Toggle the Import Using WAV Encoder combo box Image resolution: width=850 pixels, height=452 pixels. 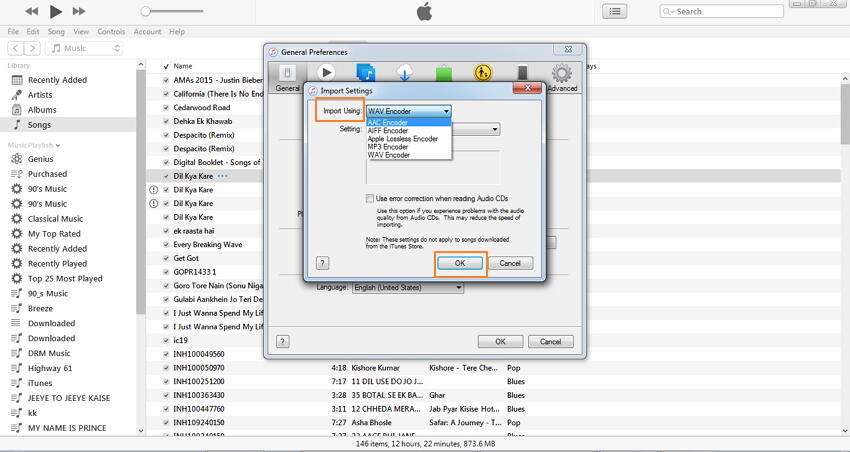tap(409, 111)
